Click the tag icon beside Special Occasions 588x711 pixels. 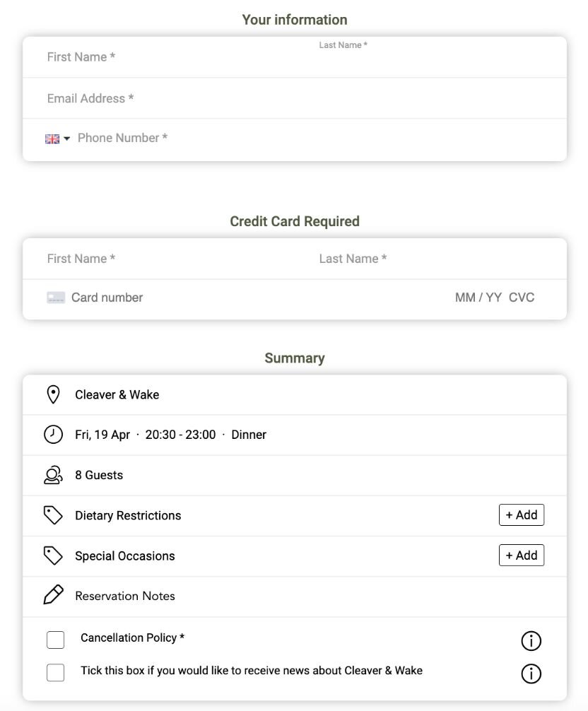pos(53,556)
